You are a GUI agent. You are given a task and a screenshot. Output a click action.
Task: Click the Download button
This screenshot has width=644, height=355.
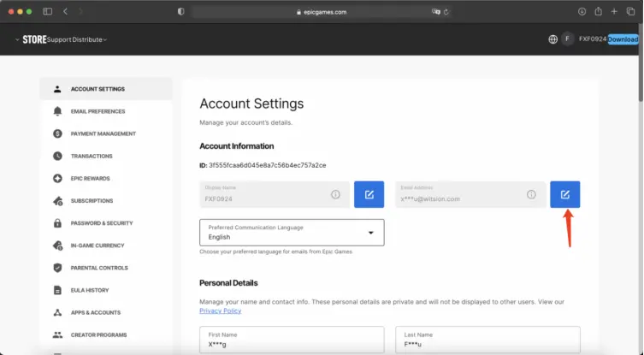(623, 39)
